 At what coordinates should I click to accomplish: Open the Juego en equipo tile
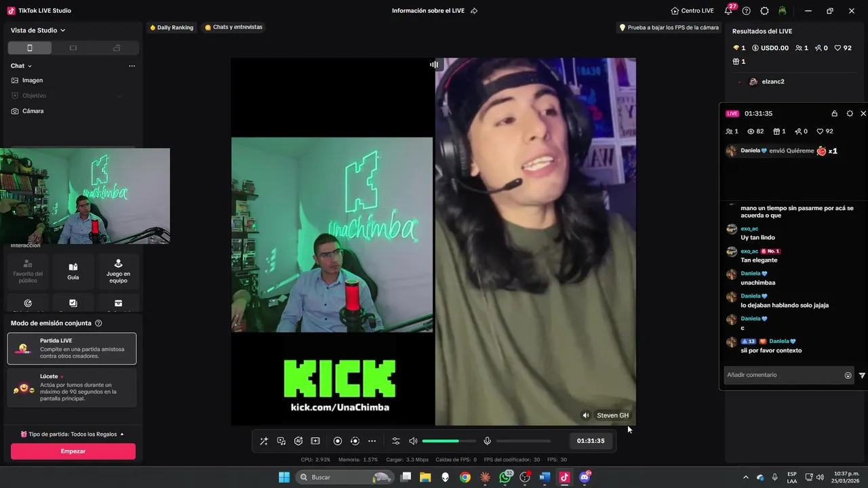point(118,271)
